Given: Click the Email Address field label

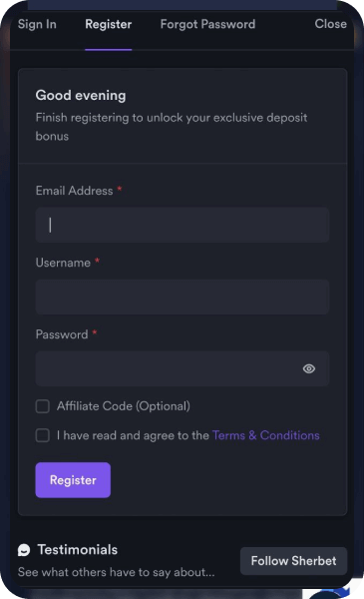Looking at the screenshot, I should coord(74,191).
